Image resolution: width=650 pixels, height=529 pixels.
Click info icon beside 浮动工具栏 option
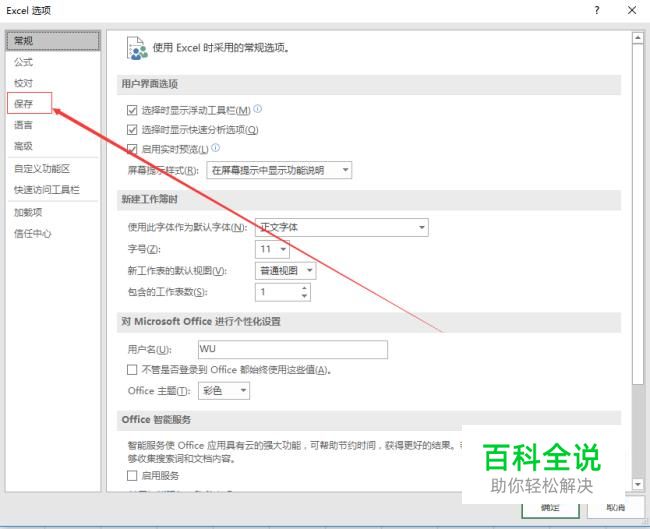click(257, 109)
